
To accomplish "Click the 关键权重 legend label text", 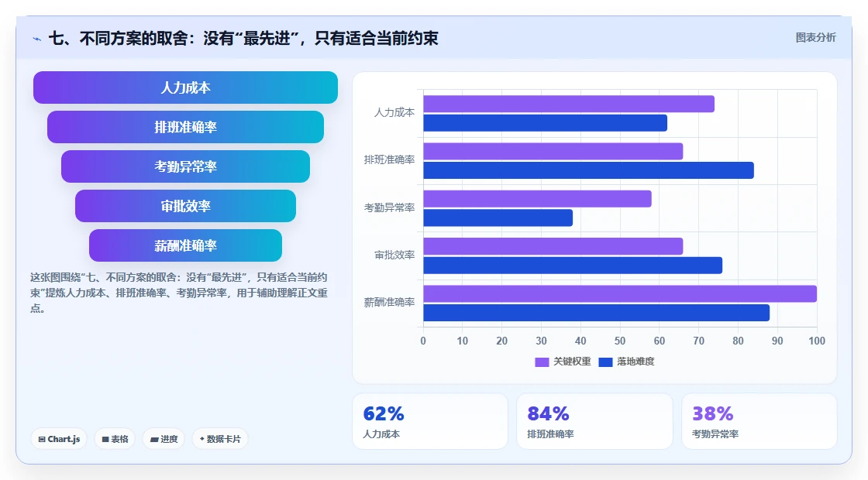I will click(572, 362).
